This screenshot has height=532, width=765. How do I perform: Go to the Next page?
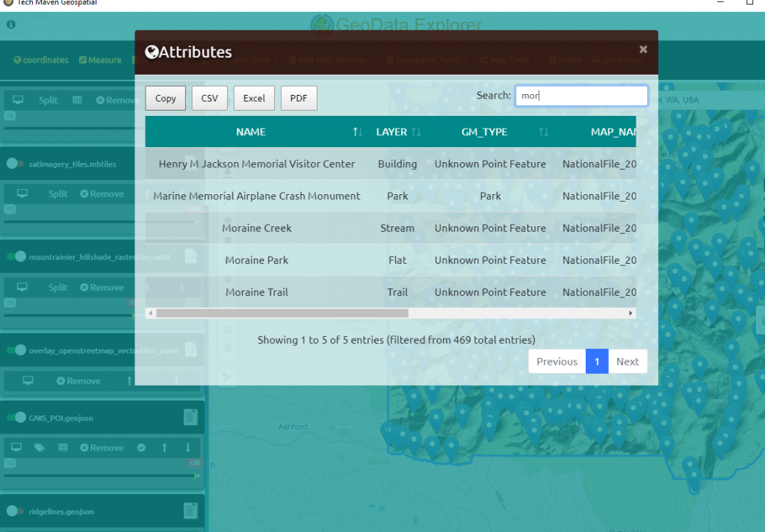pos(628,361)
